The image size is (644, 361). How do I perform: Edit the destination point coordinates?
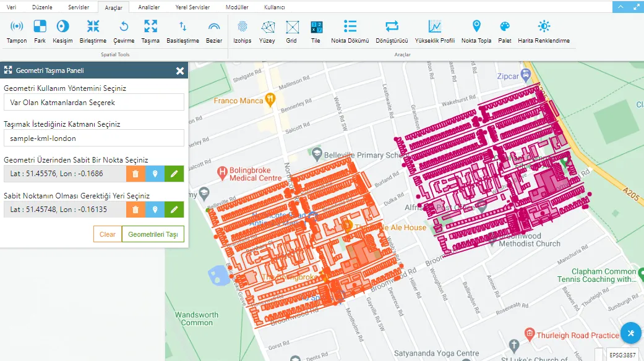coord(174,209)
